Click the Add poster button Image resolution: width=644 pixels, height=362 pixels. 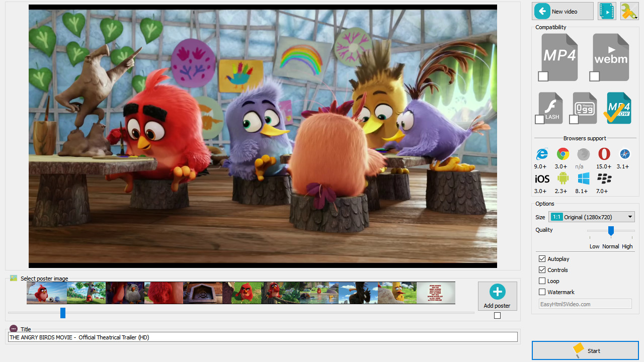coord(497,296)
